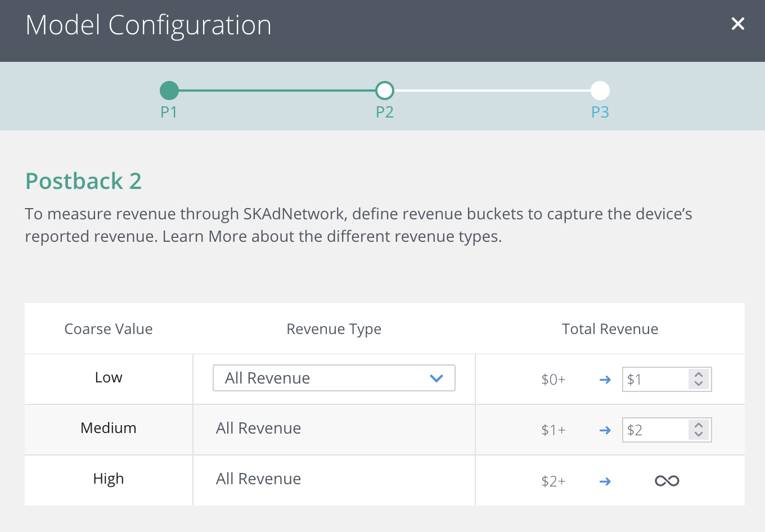Click the Medium total revenue input field
Viewport: 765px width, 532px height.
[x=655, y=430]
